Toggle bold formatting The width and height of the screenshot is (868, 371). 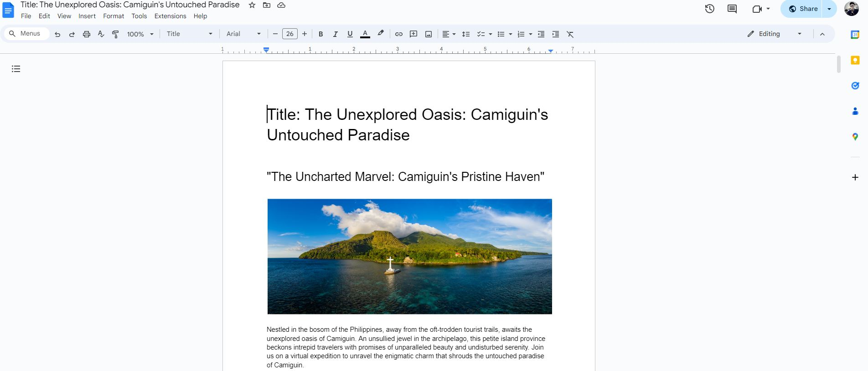(x=320, y=34)
